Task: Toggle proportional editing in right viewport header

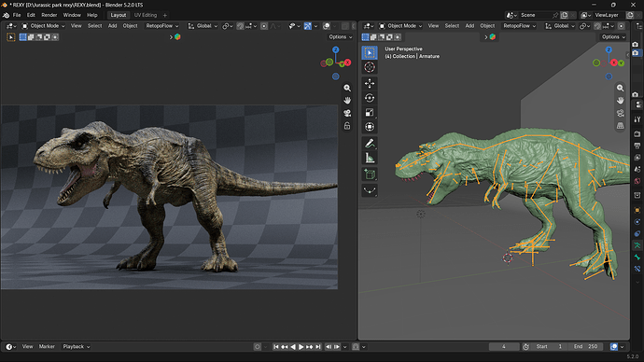Action: pyautogui.click(x=621, y=26)
